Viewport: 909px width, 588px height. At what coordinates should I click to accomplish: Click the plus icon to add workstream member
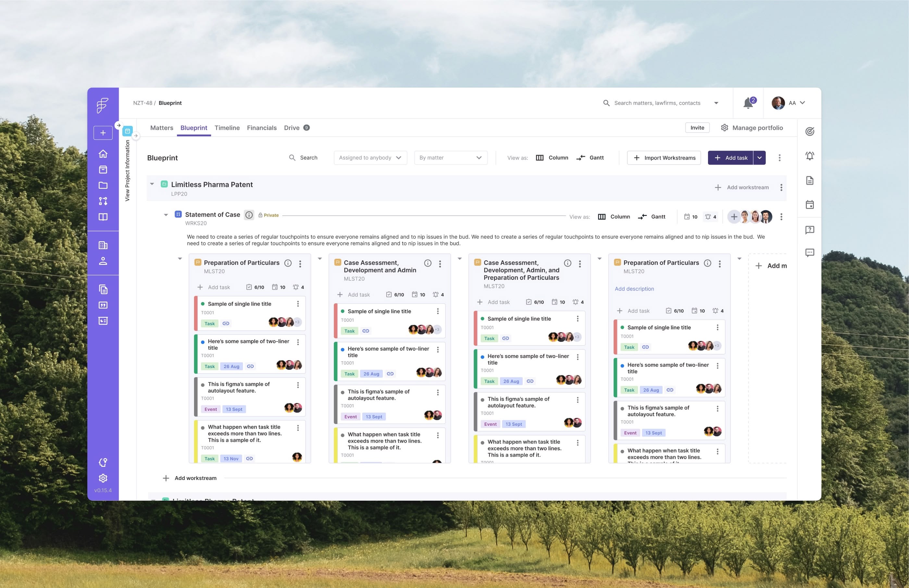click(x=734, y=217)
